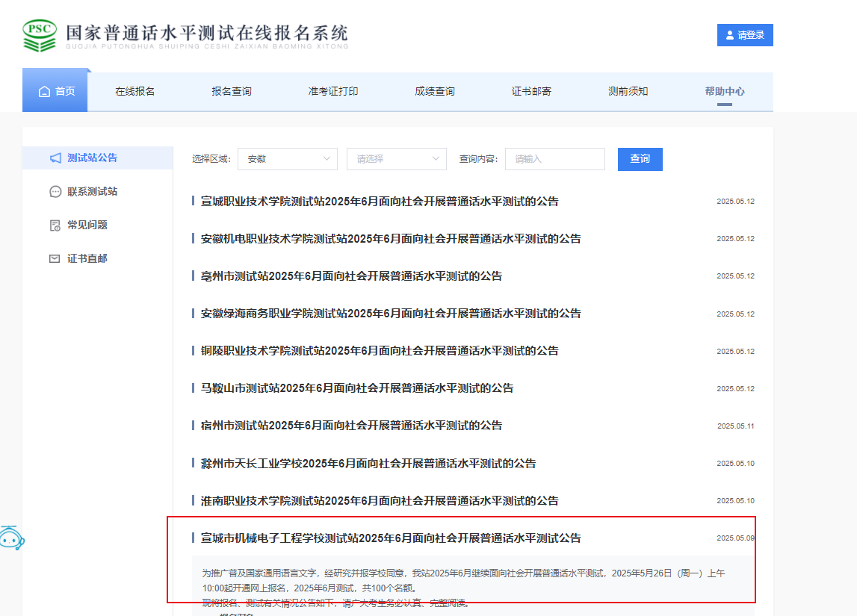Image resolution: width=857 pixels, height=616 pixels.
Task: Click the arrow on 请选择 dropdown
Action: [436, 159]
